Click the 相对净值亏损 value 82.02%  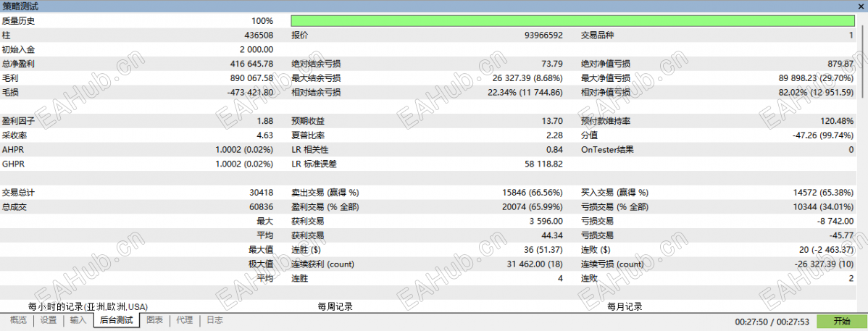(817, 93)
